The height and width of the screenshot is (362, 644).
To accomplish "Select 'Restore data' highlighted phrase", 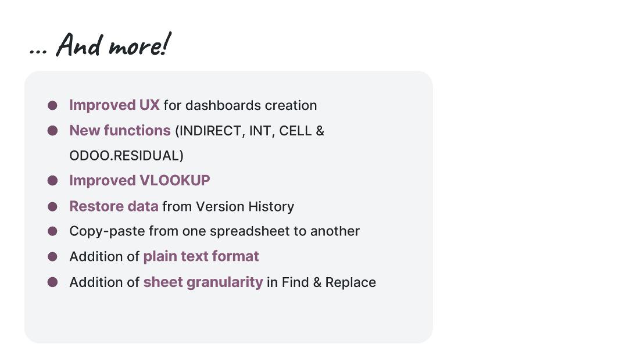I will coord(114,206).
